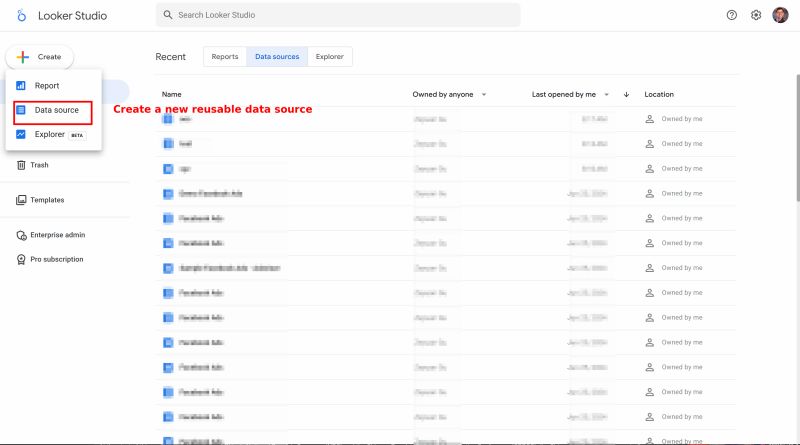Click the Pro subscription badge icon
Image resolution: width=800 pixels, height=445 pixels.
tap(21, 260)
